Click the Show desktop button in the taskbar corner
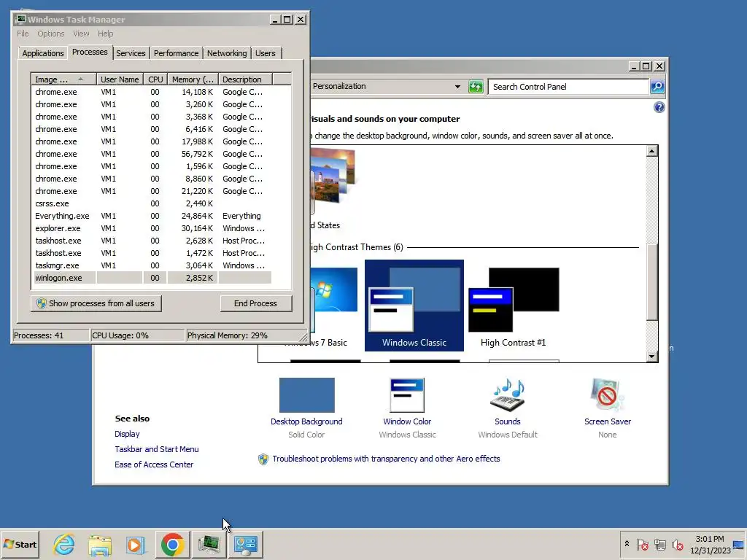This screenshot has height=560, width=747. (x=739, y=544)
